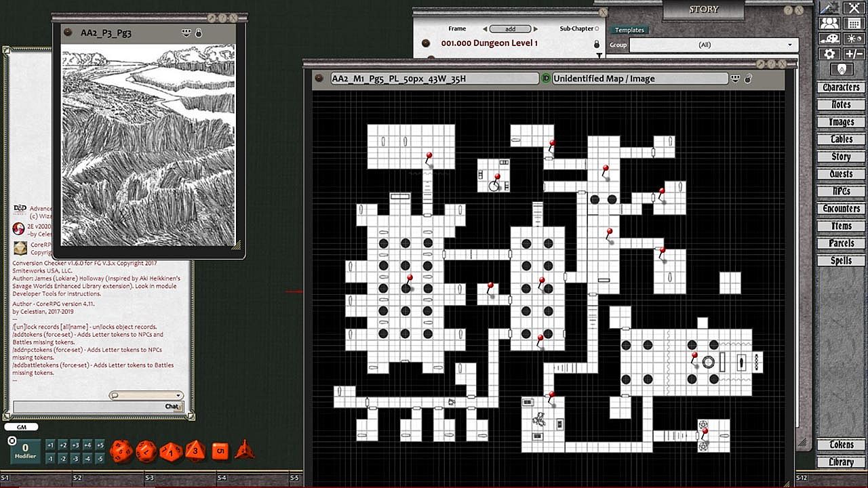This screenshot has height=488, width=868.
Task: Open the Characters sidebar list
Action: click(841, 87)
